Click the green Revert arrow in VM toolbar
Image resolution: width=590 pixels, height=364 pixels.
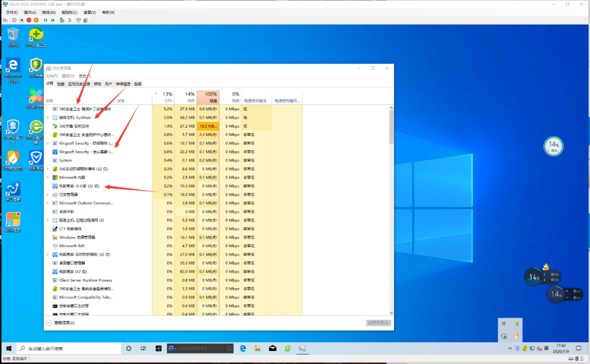tap(69, 20)
